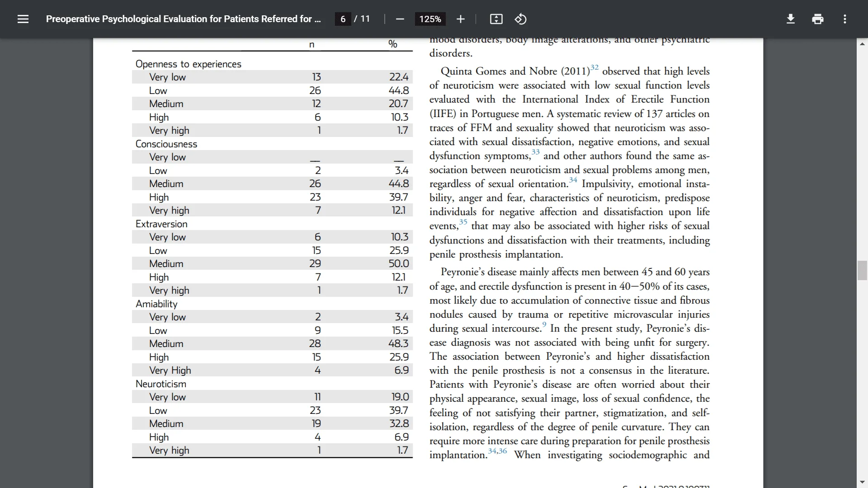Click value 22.4 in the Openness rows

(399, 77)
